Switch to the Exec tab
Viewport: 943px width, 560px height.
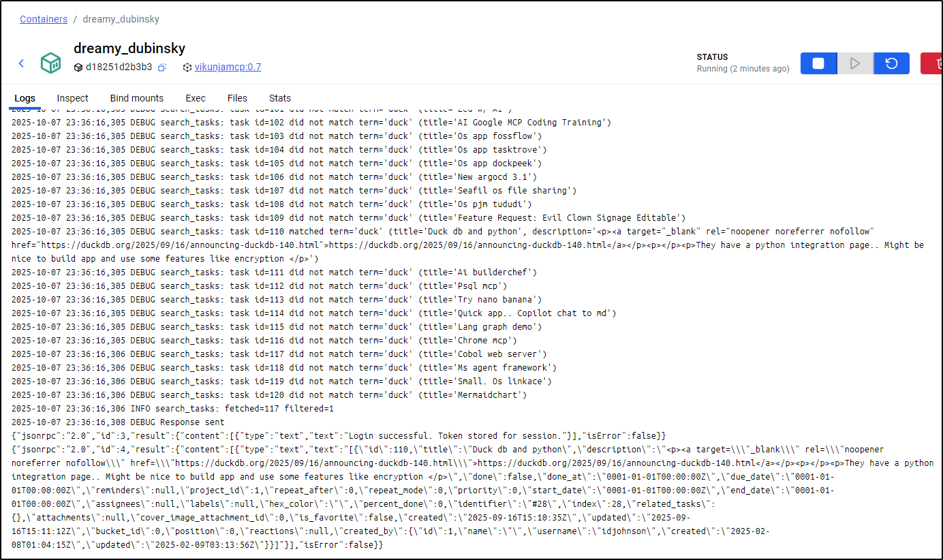[196, 98]
